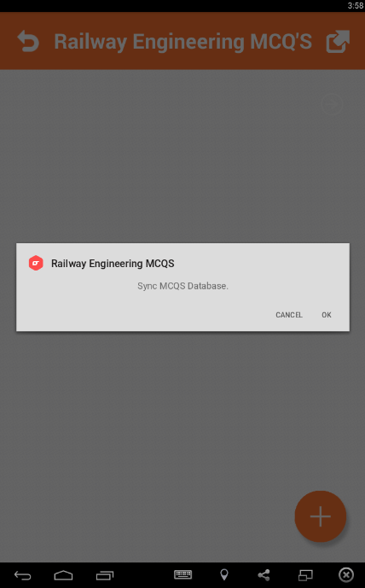Click the 'Sync MCQS Database.' message text
365x588 pixels.
[x=182, y=286]
